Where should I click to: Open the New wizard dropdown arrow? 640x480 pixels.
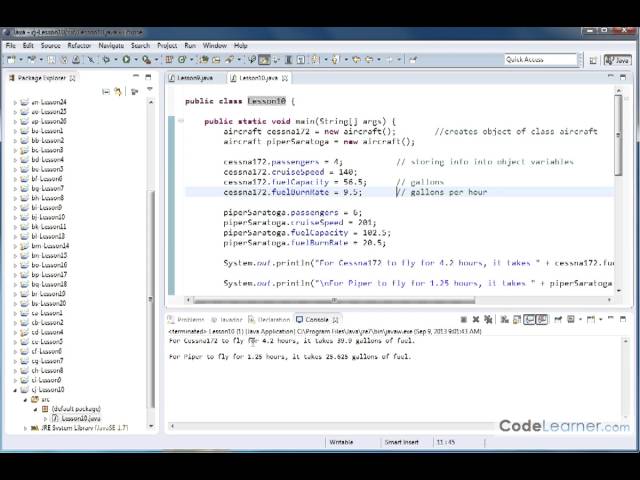[x=20, y=60]
